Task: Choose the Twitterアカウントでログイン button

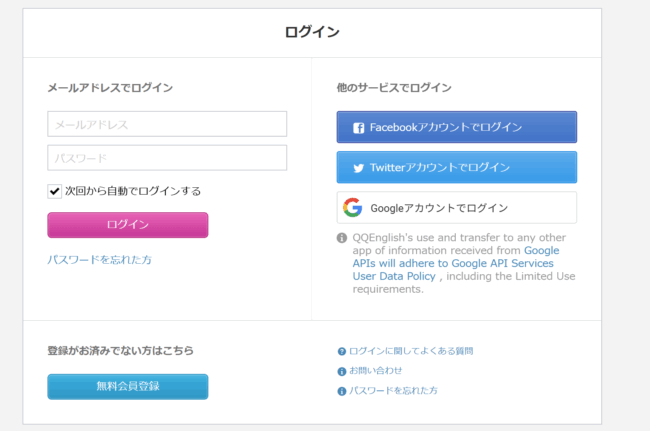Action: click(456, 168)
